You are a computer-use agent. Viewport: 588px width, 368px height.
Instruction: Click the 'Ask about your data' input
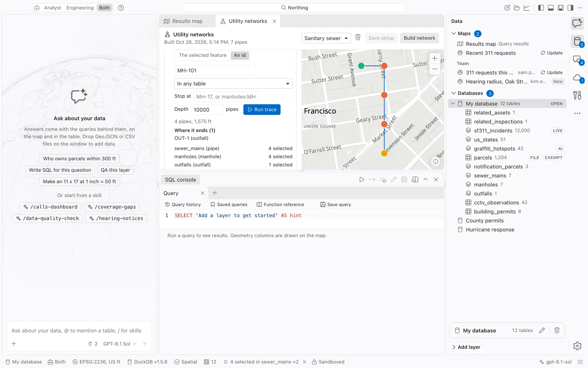click(79, 330)
